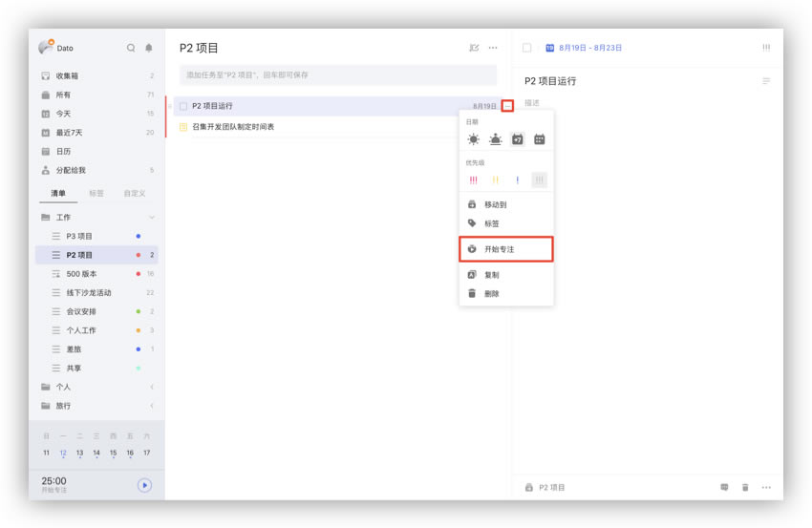
Task: Expand the 旅行 folder chevron
Action: pyautogui.click(x=152, y=406)
